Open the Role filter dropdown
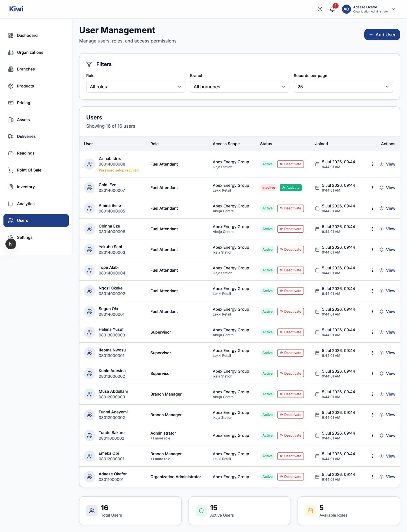The height and width of the screenshot is (532, 407). pos(136,87)
